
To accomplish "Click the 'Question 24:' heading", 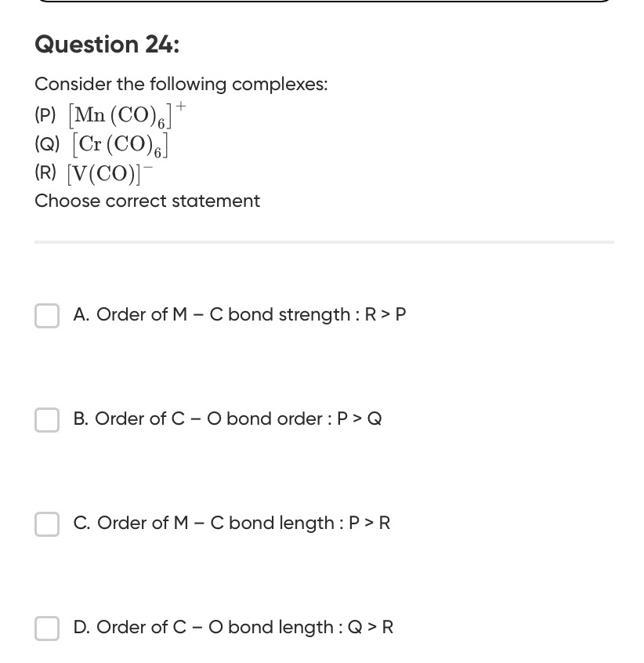I will pyautogui.click(x=107, y=45).
